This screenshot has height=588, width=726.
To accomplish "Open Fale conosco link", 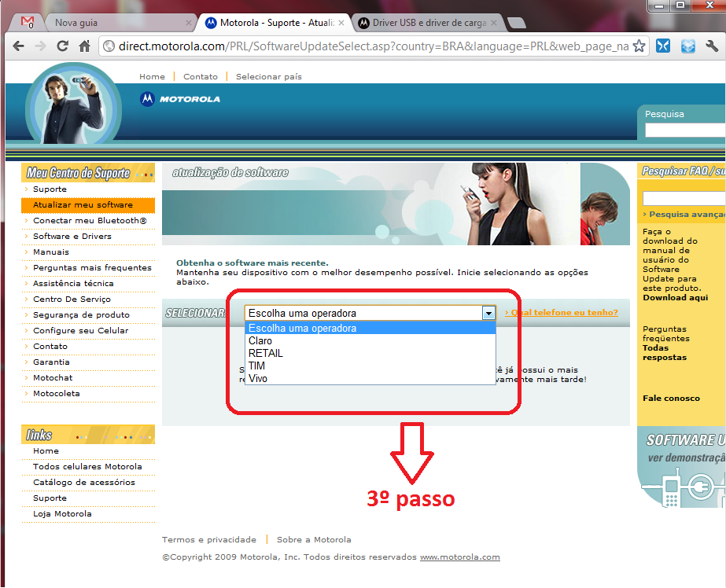I will tap(671, 399).
